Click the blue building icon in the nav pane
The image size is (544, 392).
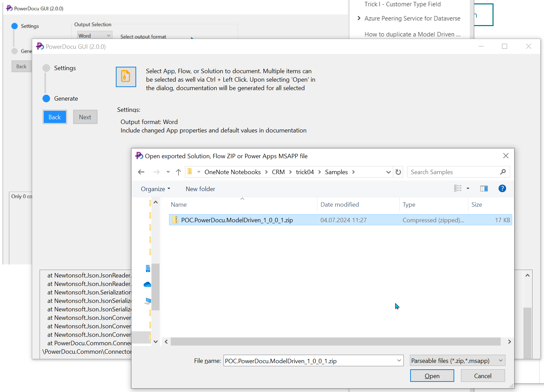coord(148,268)
